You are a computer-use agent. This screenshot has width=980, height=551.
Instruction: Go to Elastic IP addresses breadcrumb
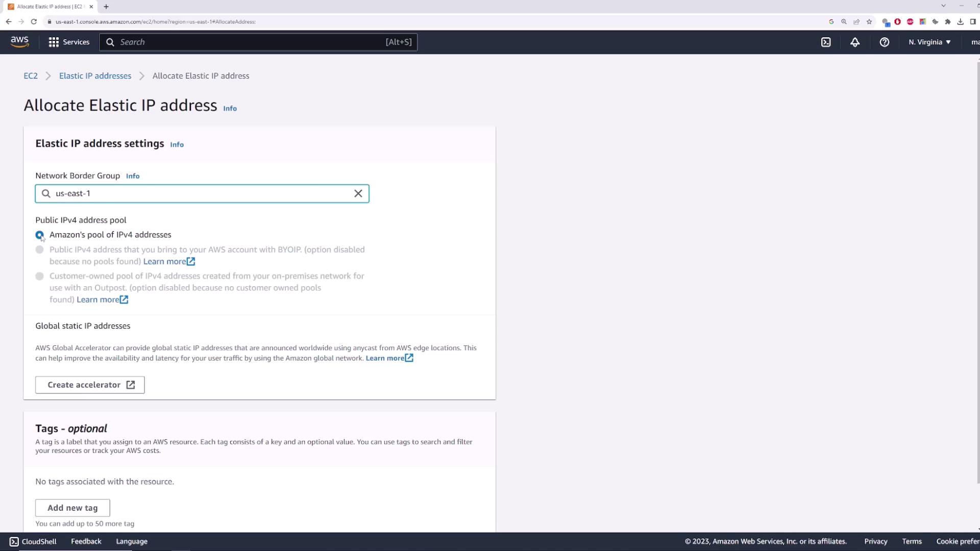pos(95,76)
